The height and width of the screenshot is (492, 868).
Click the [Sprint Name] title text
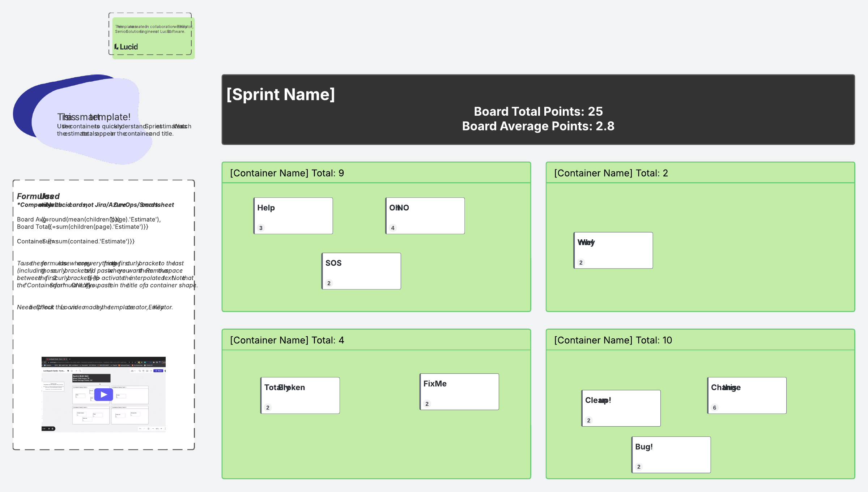pyautogui.click(x=281, y=95)
